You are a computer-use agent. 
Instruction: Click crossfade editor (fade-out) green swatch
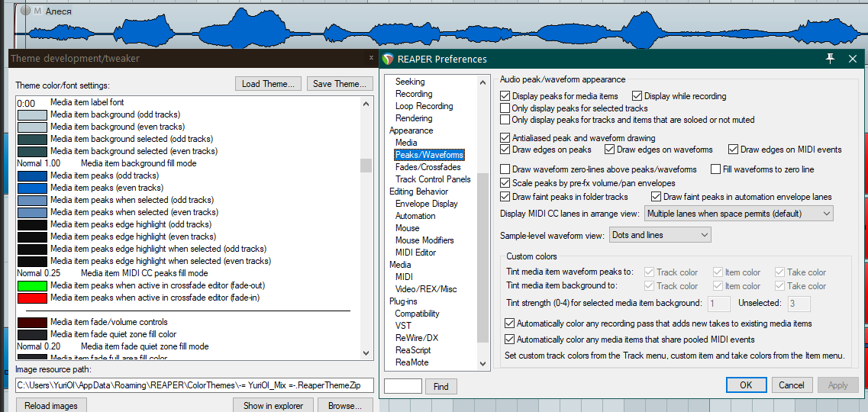click(x=31, y=286)
